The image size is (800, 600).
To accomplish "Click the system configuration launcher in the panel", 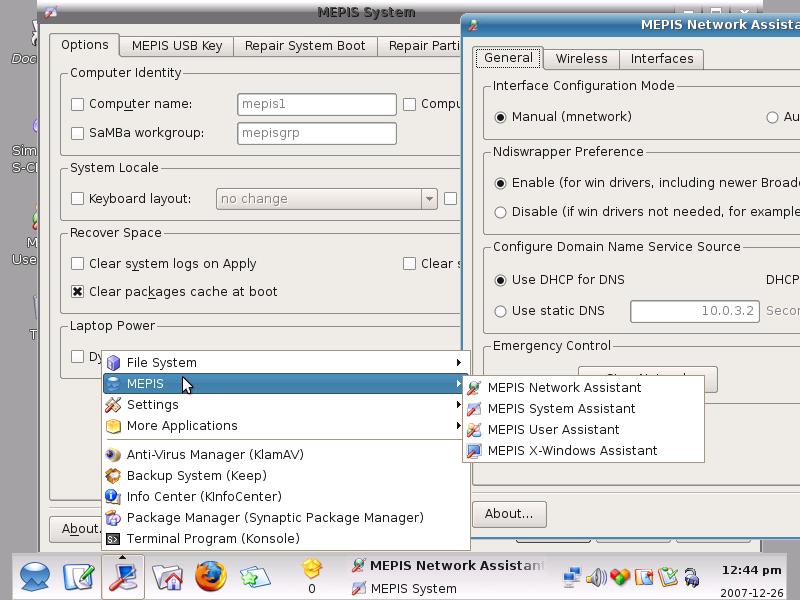I will (123, 577).
